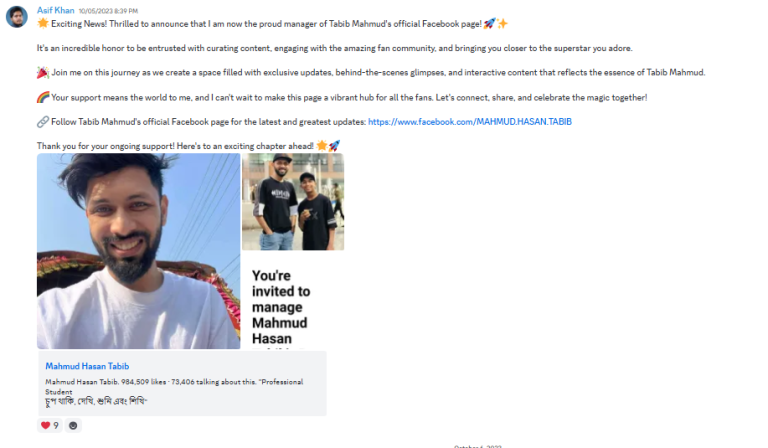Click the star emoji before Exciting News
Viewport: 768px width, 448px height.
[43, 23]
